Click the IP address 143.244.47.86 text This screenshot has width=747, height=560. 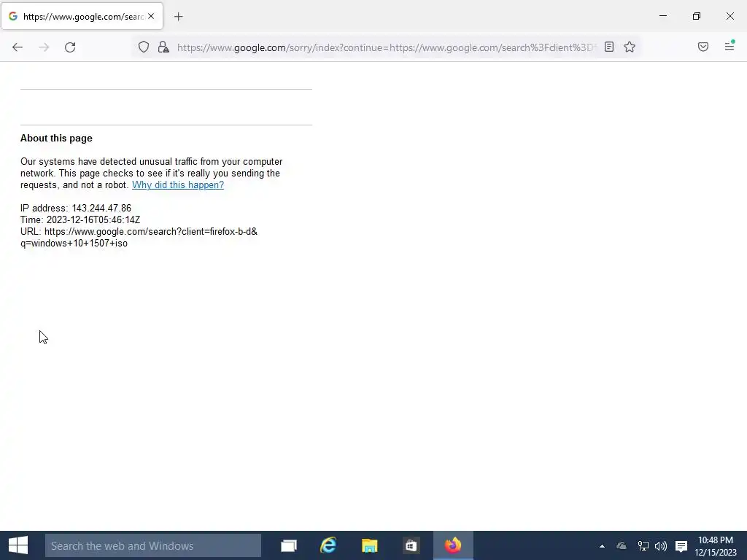point(76,208)
